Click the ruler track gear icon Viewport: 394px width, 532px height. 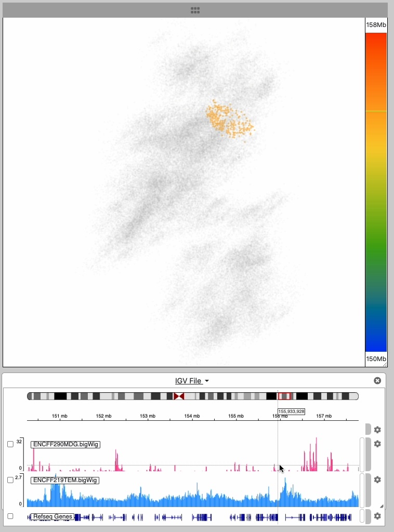tap(377, 430)
